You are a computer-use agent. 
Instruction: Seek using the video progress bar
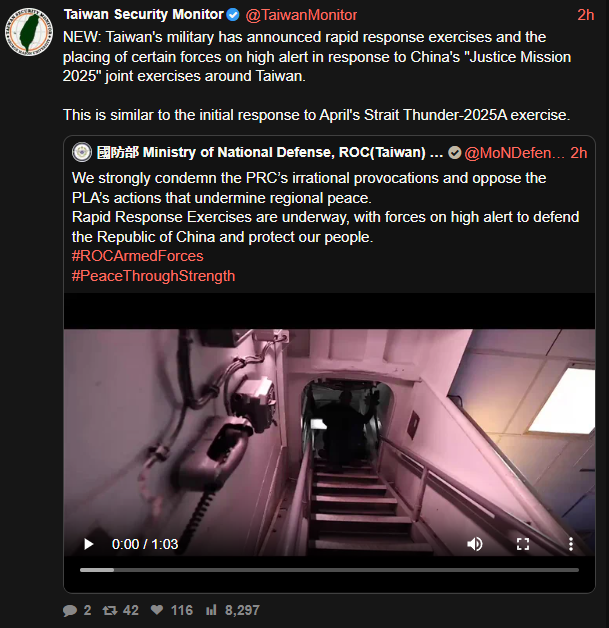coord(329,570)
